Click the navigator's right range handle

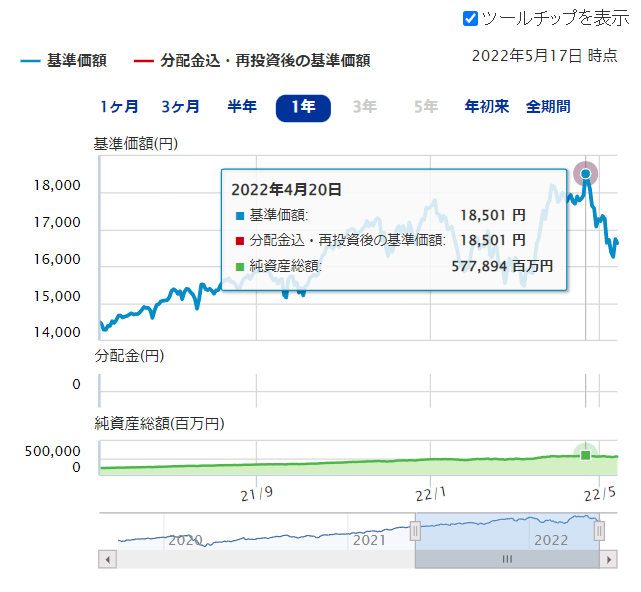pos(599,532)
